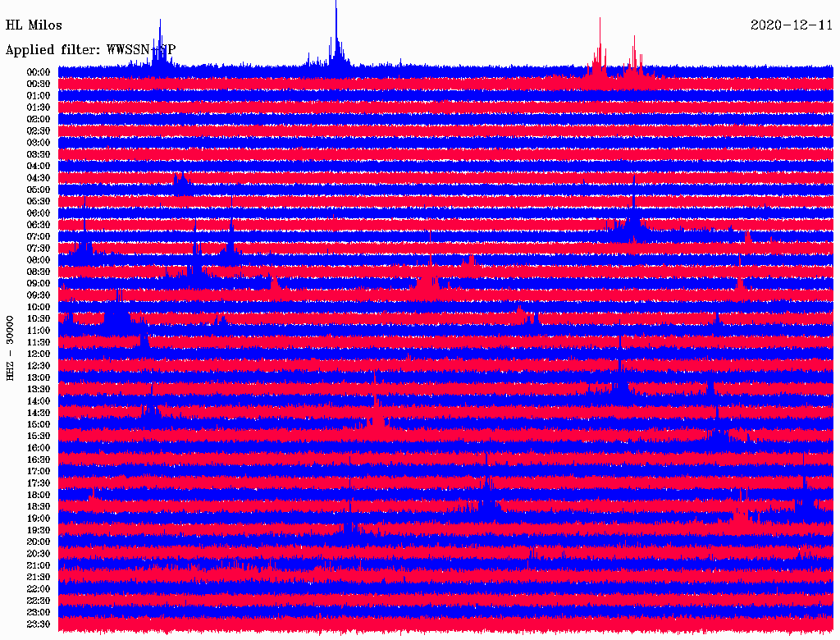Click the tallest blue spike on the 00:00 trace
840x640 pixels.
[x=336, y=32]
